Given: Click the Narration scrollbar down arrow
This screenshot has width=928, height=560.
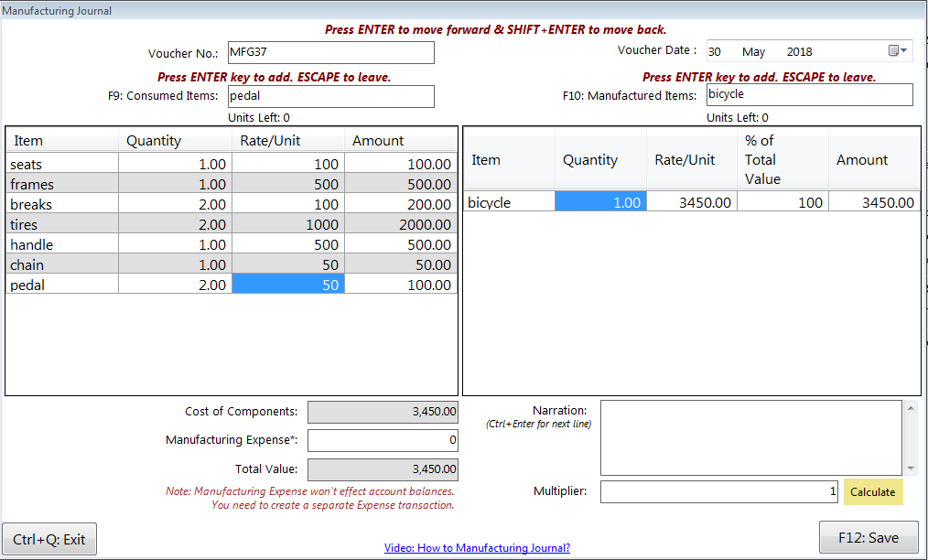Looking at the screenshot, I should pyautogui.click(x=911, y=468).
